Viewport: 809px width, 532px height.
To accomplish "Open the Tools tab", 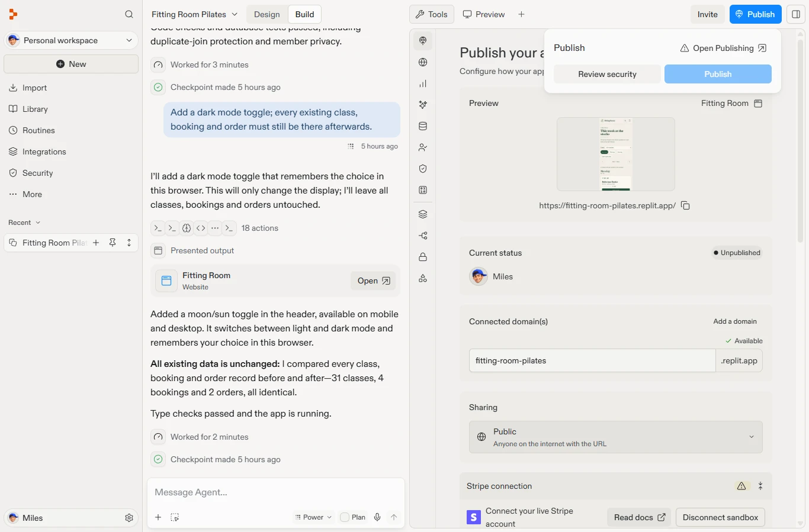I will (x=432, y=14).
